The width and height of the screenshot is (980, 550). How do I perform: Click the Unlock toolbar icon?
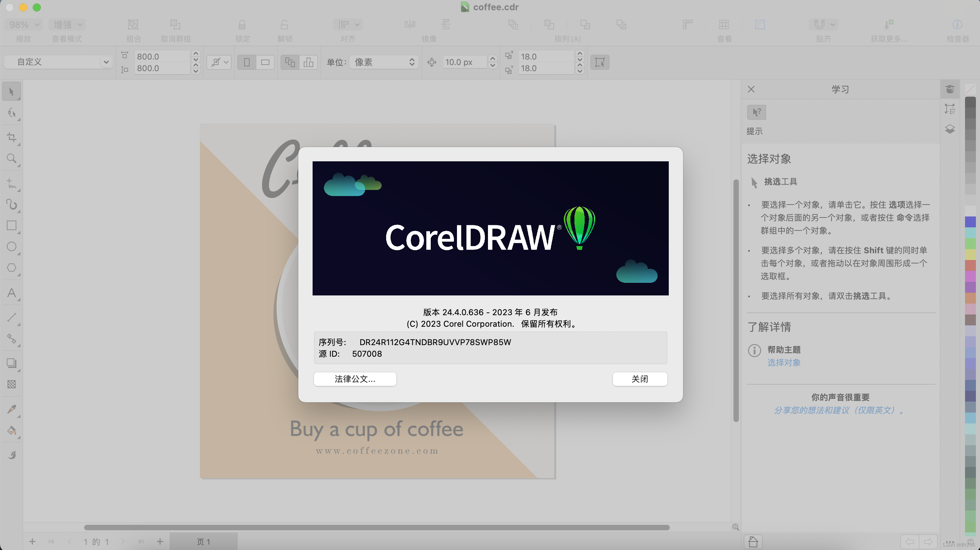coord(284,25)
